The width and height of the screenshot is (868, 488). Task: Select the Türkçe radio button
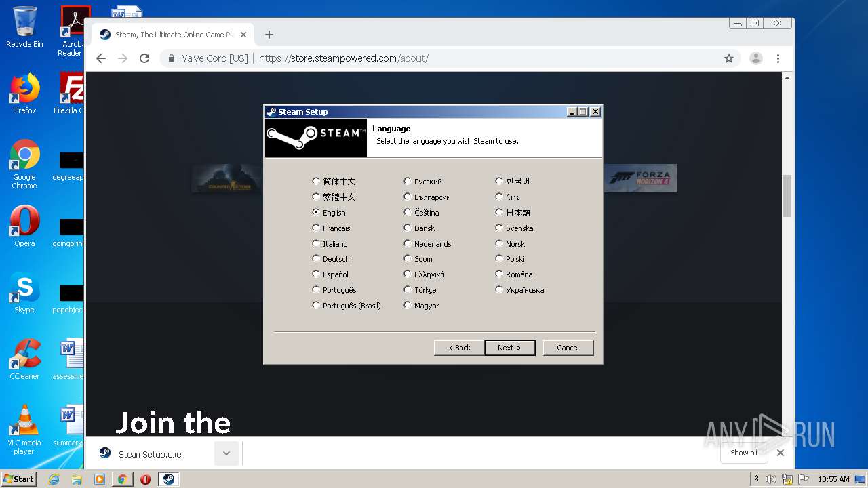point(408,289)
